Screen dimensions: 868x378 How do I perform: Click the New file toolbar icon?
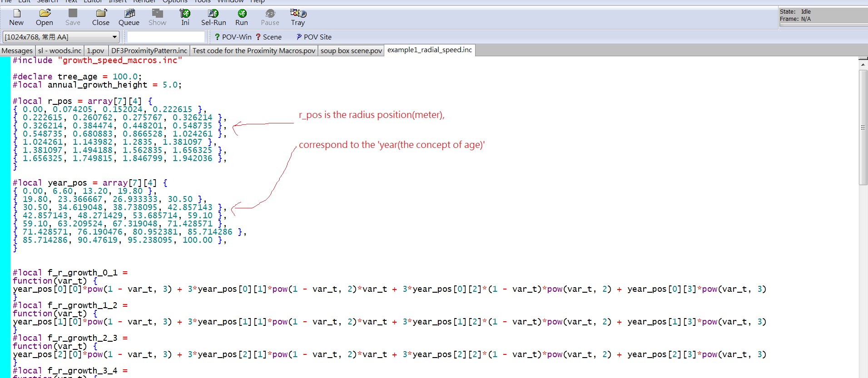click(x=16, y=17)
